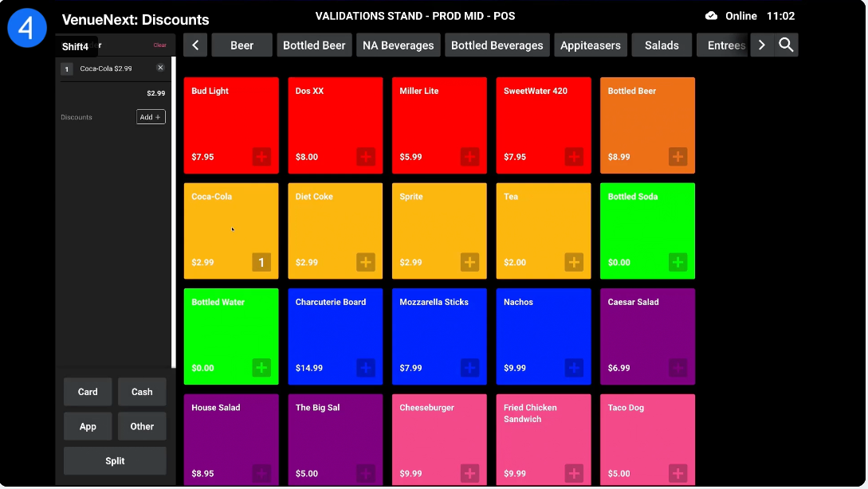
Task: Click the Coca-Cola quantity badge showing 1
Action: pos(261,262)
